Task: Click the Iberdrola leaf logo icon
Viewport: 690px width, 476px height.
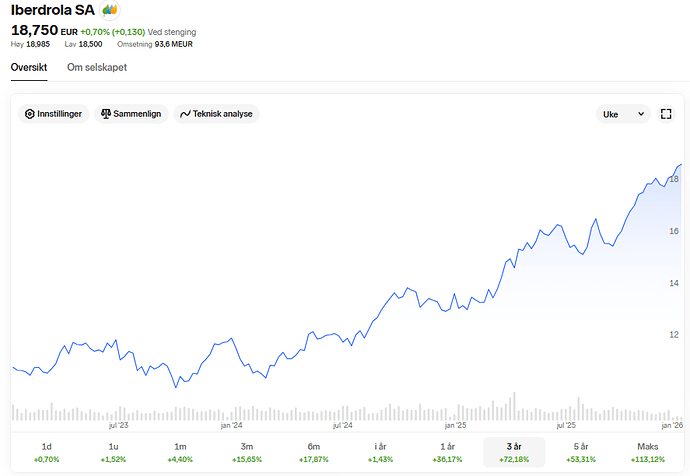Action: click(110, 10)
